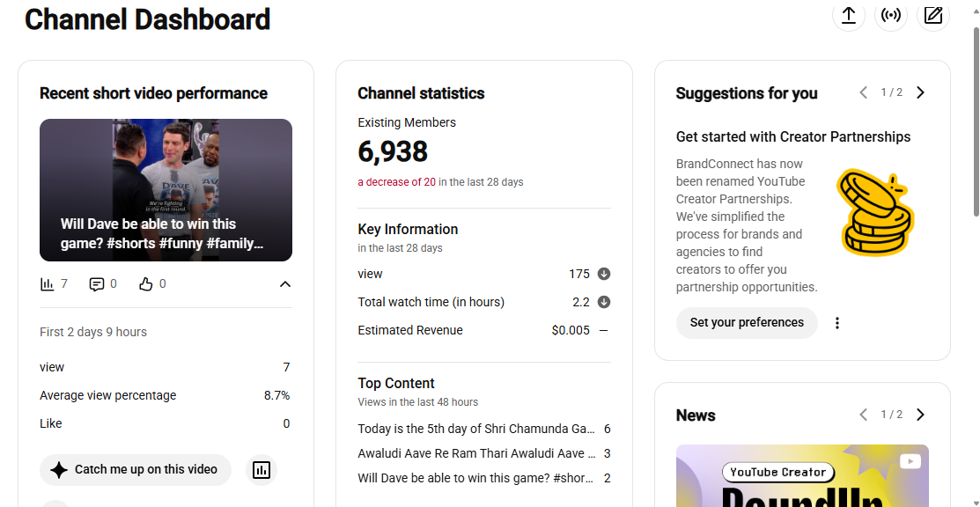Open the go live broadcast icon
This screenshot has width=980, height=507.
pos(890,15)
